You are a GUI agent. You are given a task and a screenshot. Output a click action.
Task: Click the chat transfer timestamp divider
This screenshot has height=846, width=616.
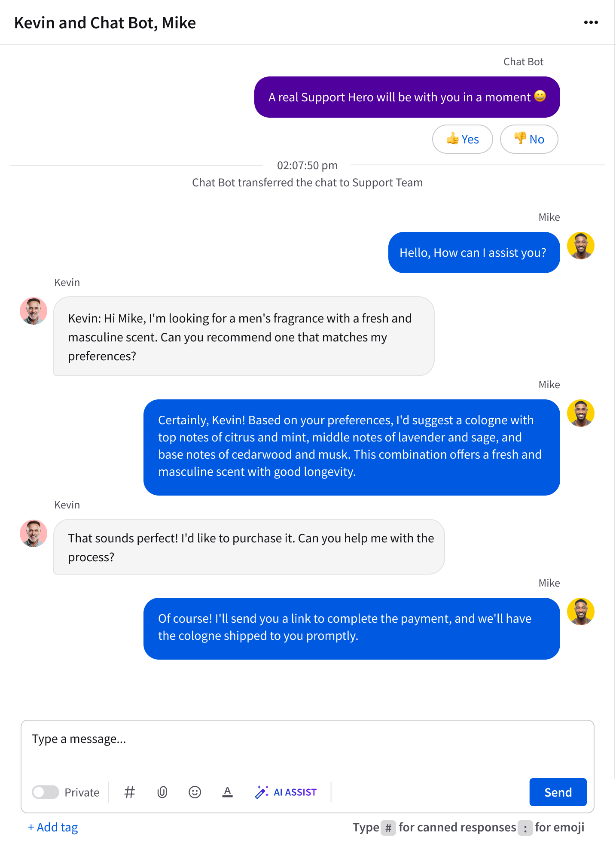click(x=308, y=165)
